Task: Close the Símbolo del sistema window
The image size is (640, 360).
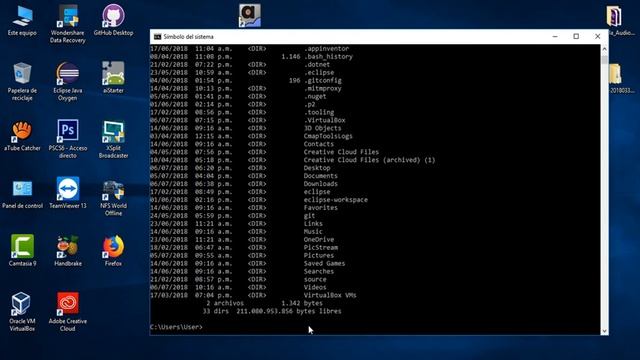Action: coord(598,36)
